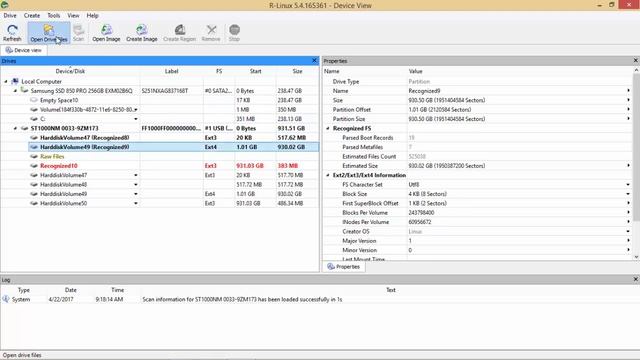Select the HarddiskVolume49 (Recognized9) row
This screenshot has width=640, height=360.
(x=173, y=147)
